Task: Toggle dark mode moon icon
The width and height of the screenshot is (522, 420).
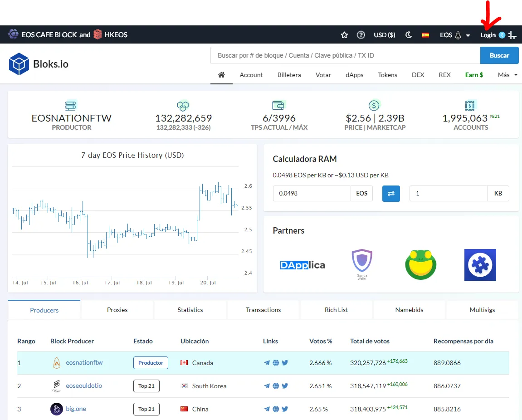Action: (409, 35)
